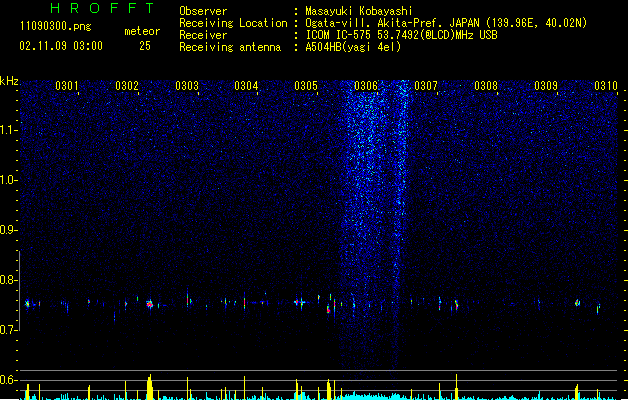Click the tallest yellow peak after 0307

coord(456,386)
